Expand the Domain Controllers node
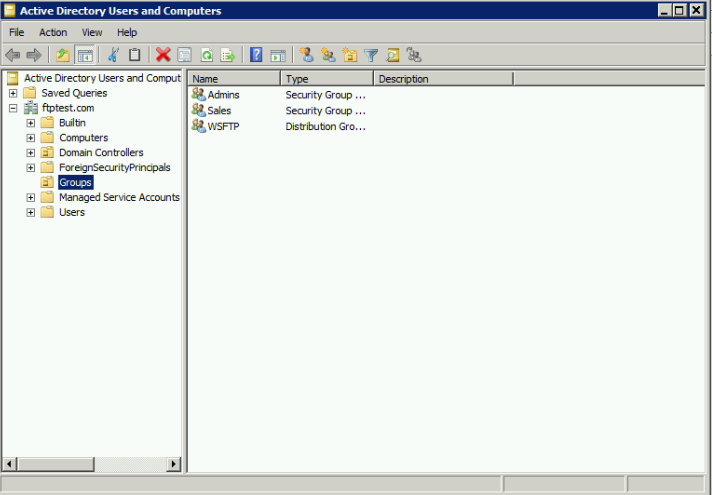 pyautogui.click(x=30, y=153)
